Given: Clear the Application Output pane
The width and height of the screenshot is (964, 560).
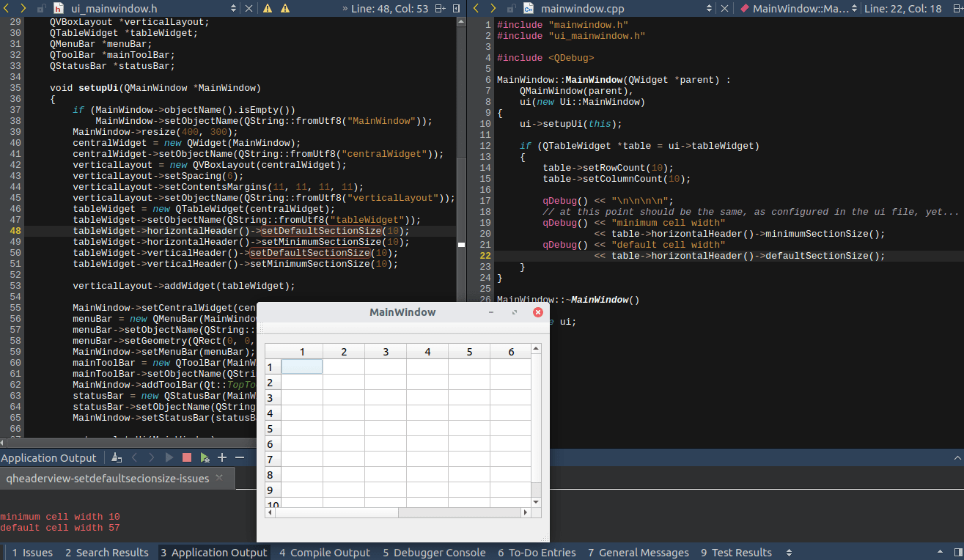Looking at the screenshot, I should (x=117, y=457).
